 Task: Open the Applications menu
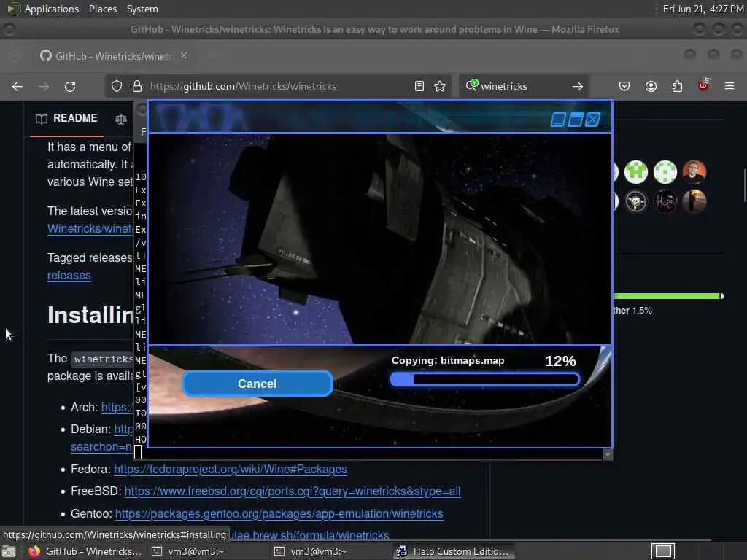pos(52,9)
